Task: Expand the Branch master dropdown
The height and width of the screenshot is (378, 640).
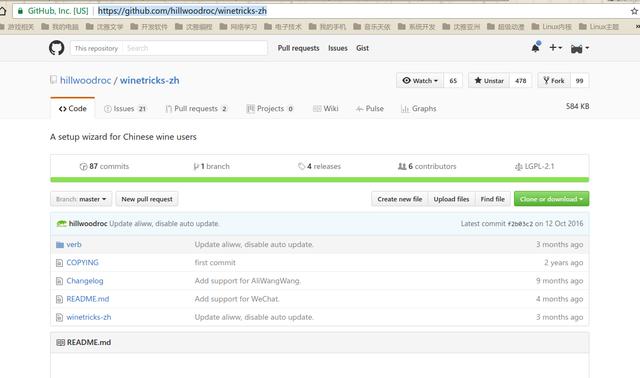Action: click(81, 199)
